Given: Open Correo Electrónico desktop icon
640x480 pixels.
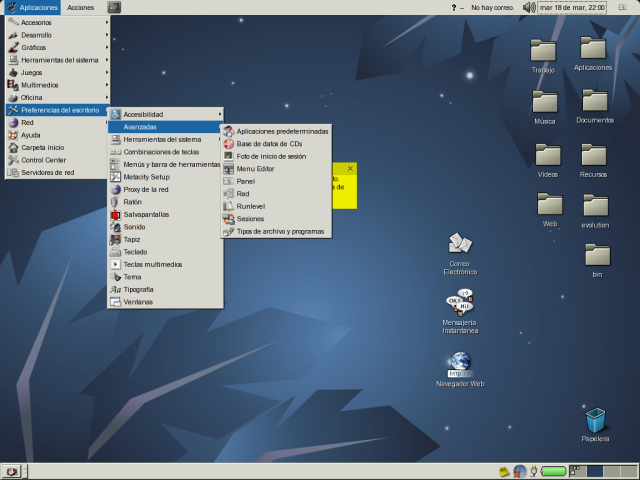Looking at the screenshot, I should click(460, 244).
